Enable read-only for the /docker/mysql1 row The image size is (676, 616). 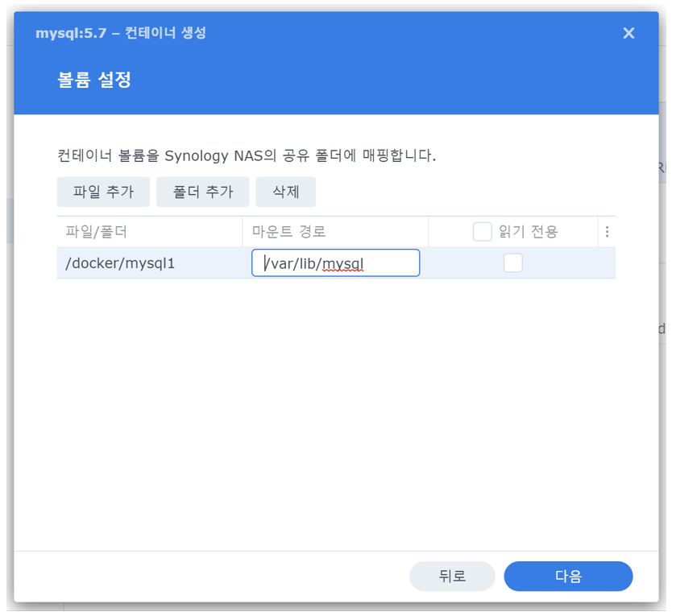512,263
